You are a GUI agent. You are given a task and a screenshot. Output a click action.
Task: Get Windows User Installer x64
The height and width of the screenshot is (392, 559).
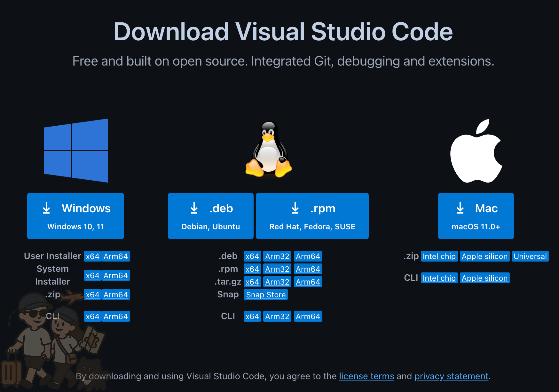point(92,256)
